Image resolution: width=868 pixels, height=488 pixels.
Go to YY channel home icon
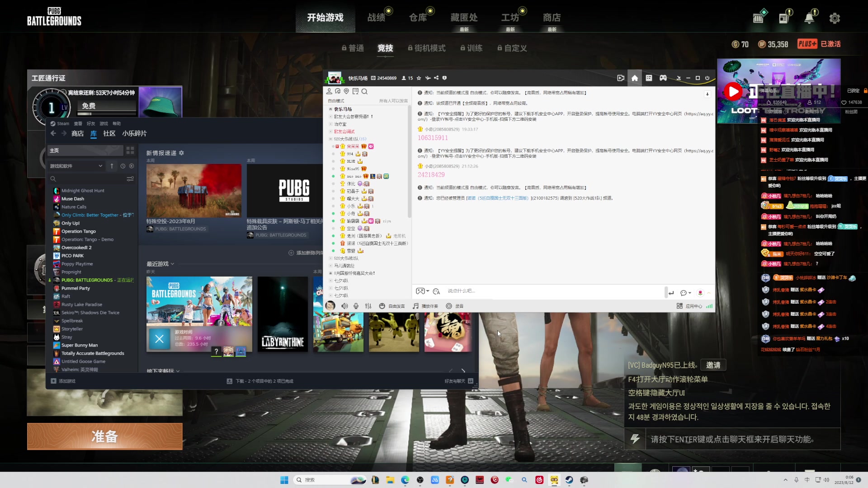coord(635,78)
